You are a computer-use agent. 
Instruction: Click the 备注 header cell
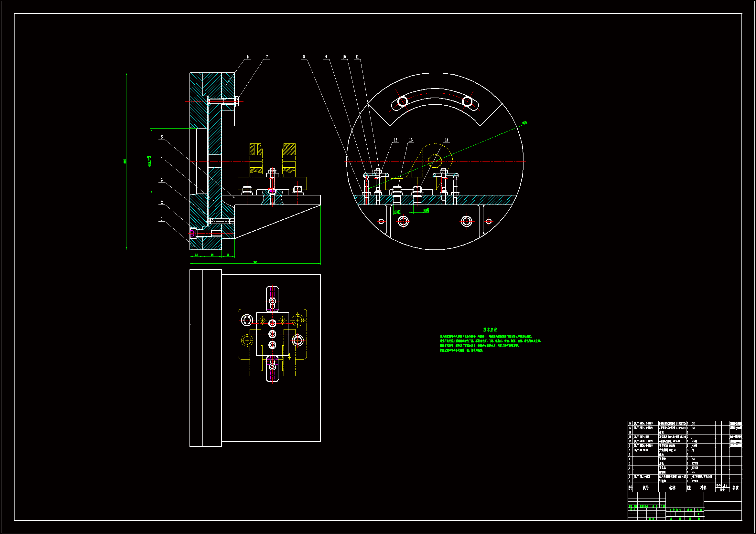click(736, 488)
